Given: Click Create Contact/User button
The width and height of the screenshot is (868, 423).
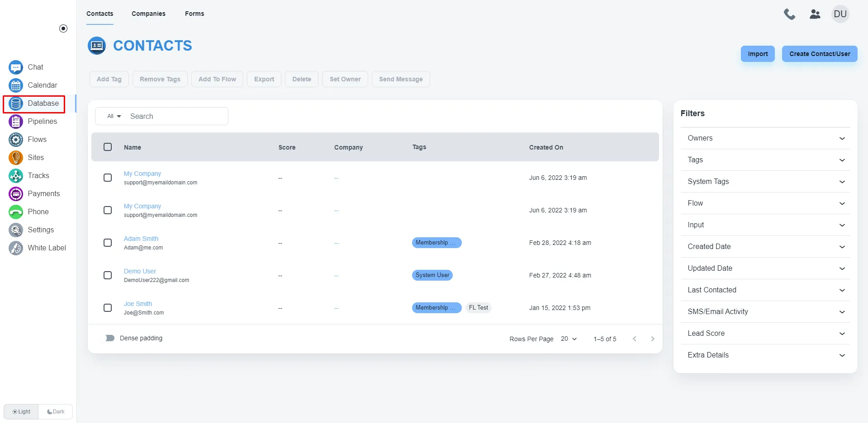Looking at the screenshot, I should (x=820, y=54).
